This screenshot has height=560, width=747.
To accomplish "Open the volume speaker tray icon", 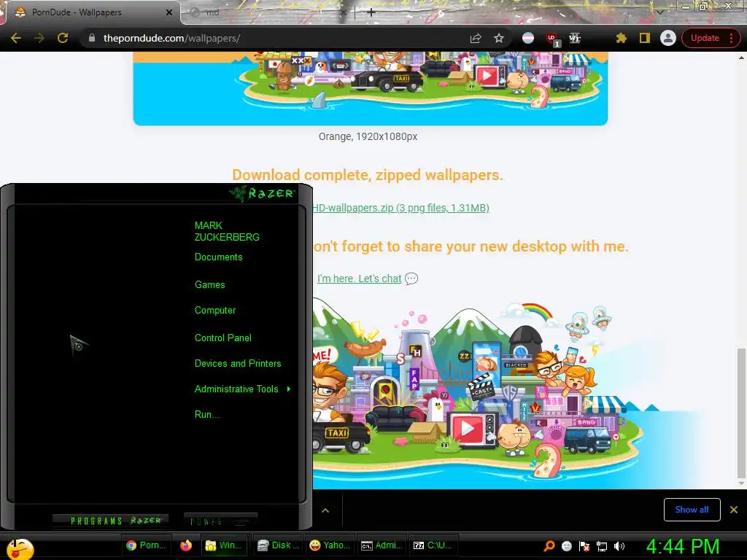I will click(x=619, y=546).
